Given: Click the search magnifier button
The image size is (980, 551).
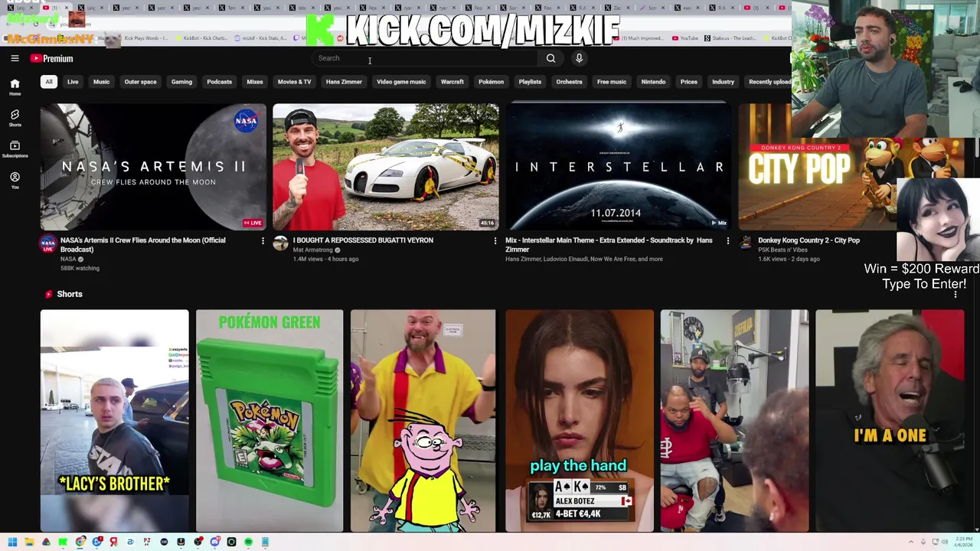Looking at the screenshot, I should pyautogui.click(x=550, y=58).
